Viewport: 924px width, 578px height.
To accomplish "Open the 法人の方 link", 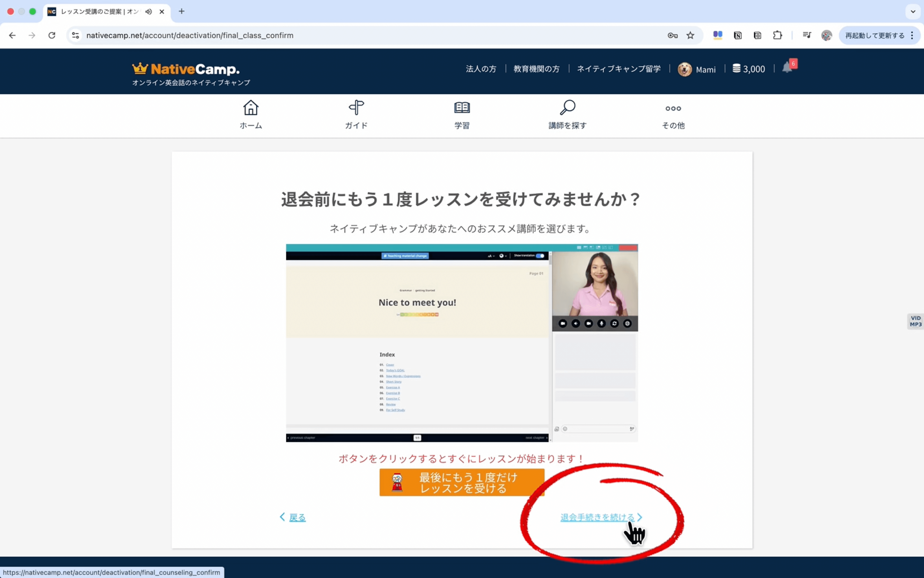I will coord(481,69).
